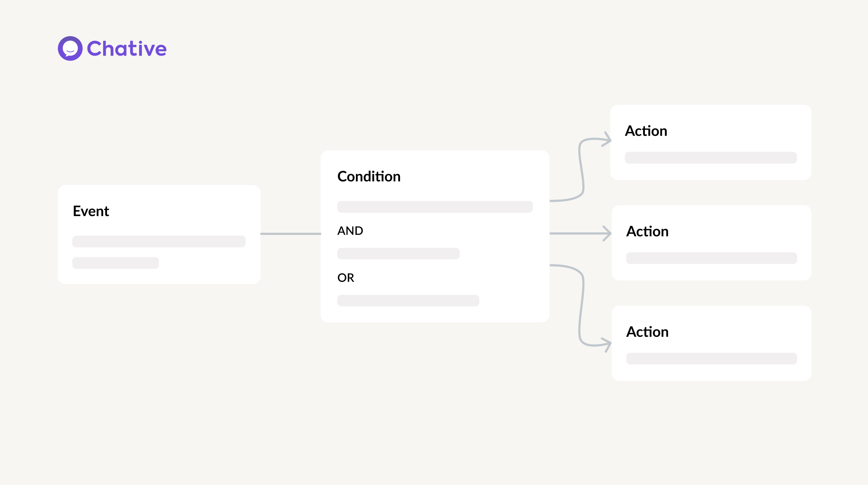Click the short placeholder bar in Event card
868x485 pixels.
point(115,263)
